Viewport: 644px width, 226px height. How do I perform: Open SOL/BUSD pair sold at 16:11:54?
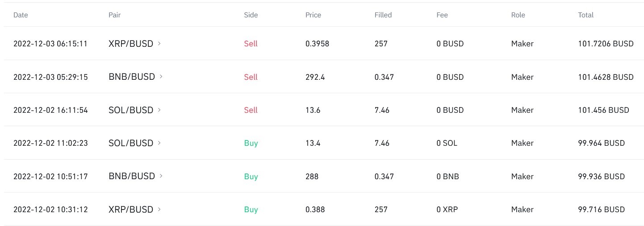(x=131, y=110)
